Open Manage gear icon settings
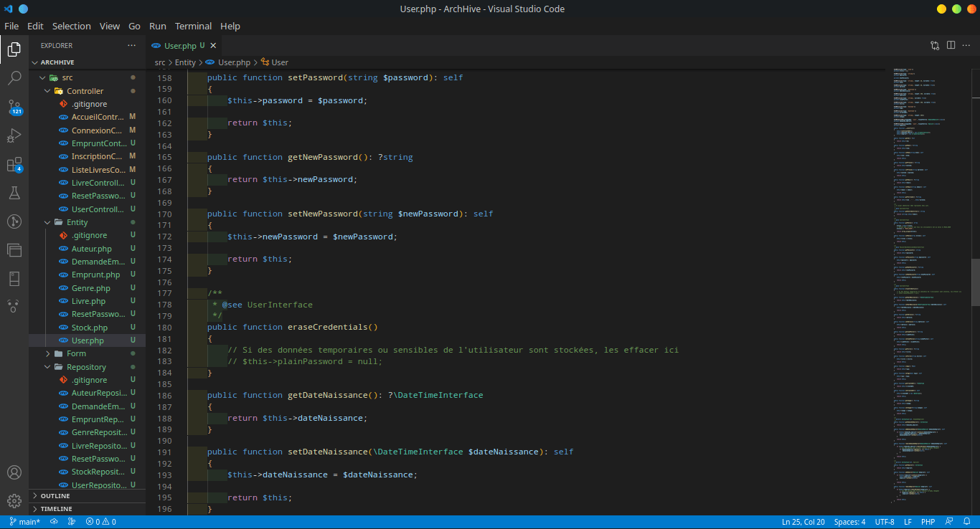The width and height of the screenshot is (980, 529). (x=14, y=500)
